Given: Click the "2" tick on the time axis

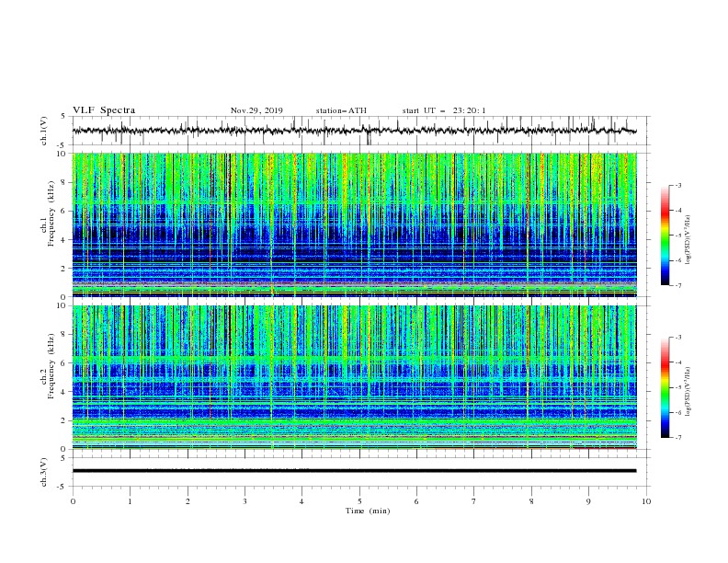Looking at the screenshot, I should tap(188, 501).
